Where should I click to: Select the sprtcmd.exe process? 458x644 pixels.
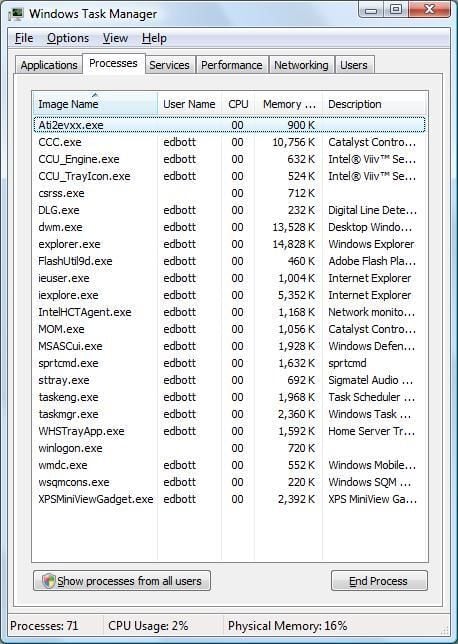click(x=229, y=363)
